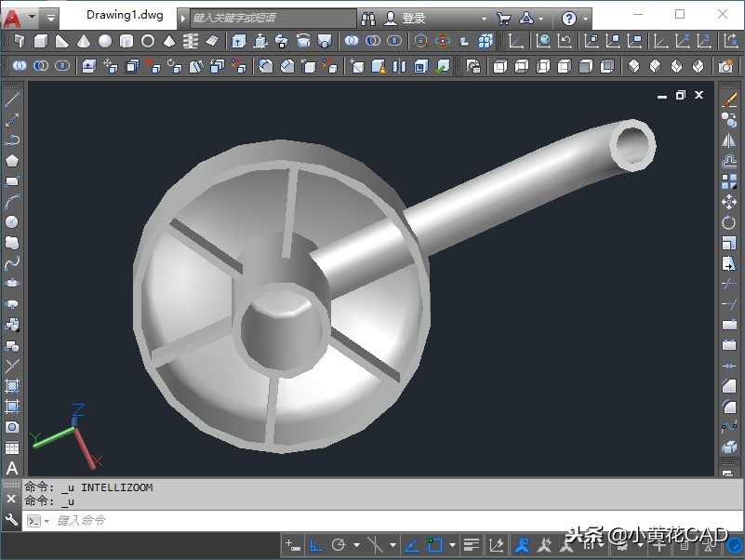Click the colored square swatch on the status bar
The width and height of the screenshot is (745, 560).
tap(436, 543)
